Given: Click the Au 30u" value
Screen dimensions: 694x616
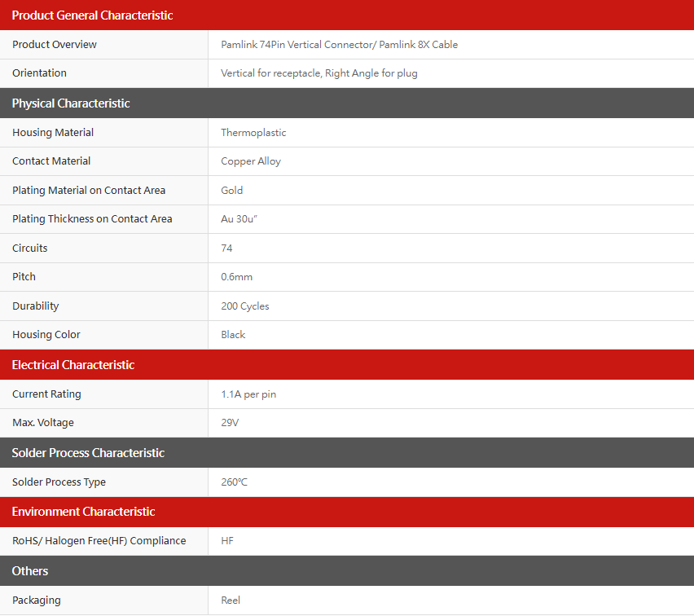Looking at the screenshot, I should [239, 218].
